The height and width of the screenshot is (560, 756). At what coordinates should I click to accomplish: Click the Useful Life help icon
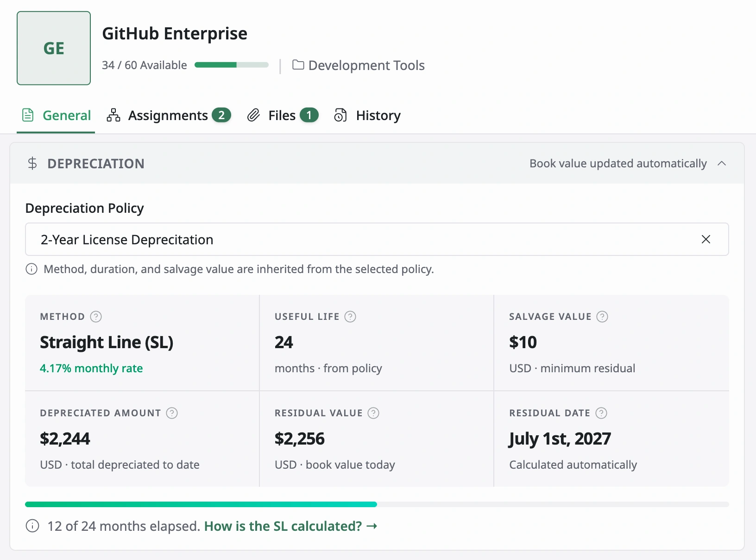[x=351, y=317]
